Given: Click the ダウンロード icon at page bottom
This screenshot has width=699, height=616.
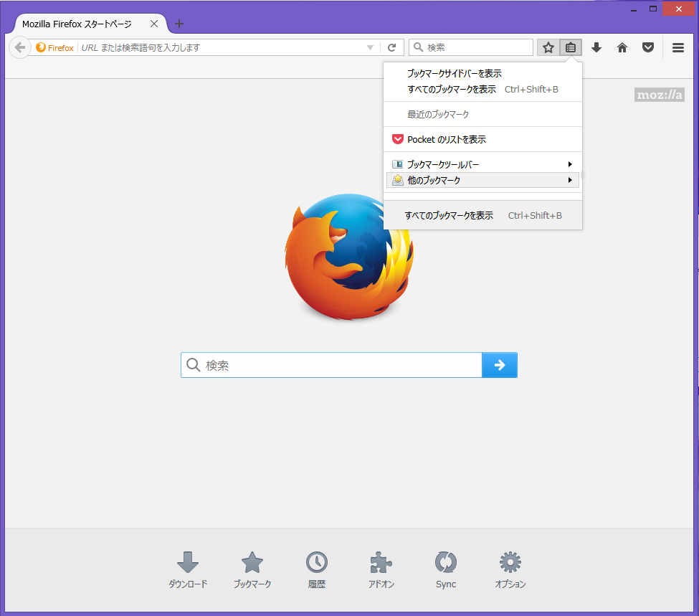Looking at the screenshot, I should pos(188,562).
